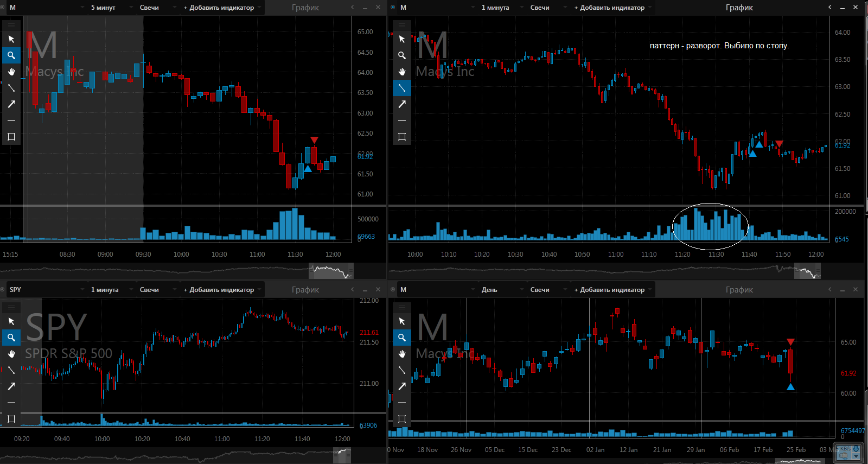
Task: Select the arrow drawing tool in the 5 минут chart
Action: (11, 104)
